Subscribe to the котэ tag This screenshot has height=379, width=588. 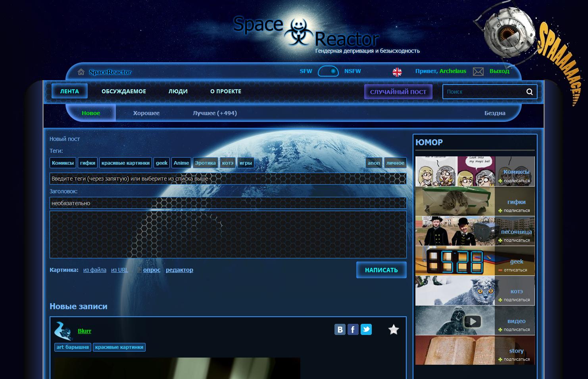click(x=514, y=300)
